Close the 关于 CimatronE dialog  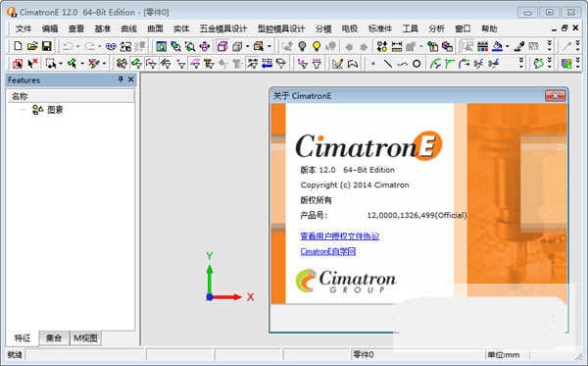[555, 96]
